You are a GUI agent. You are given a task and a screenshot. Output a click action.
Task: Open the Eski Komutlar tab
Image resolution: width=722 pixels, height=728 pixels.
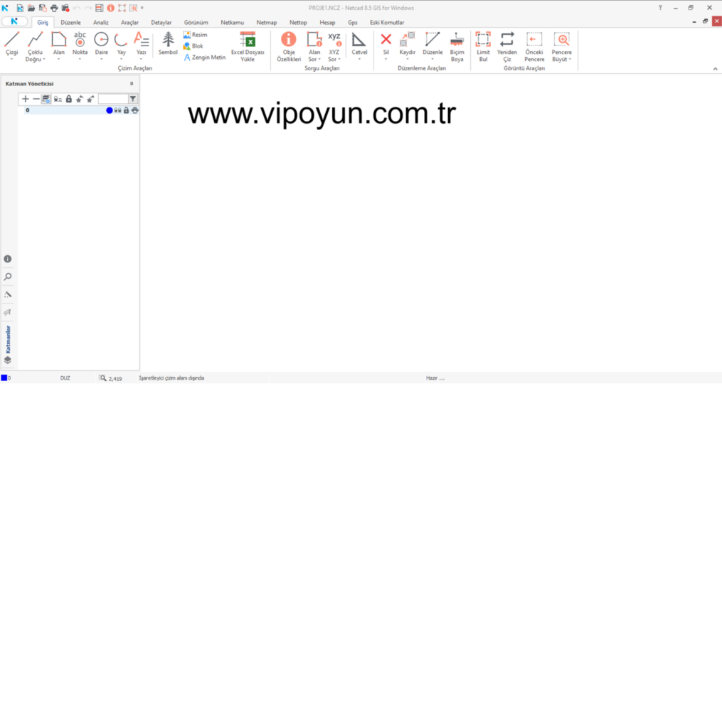(x=387, y=22)
